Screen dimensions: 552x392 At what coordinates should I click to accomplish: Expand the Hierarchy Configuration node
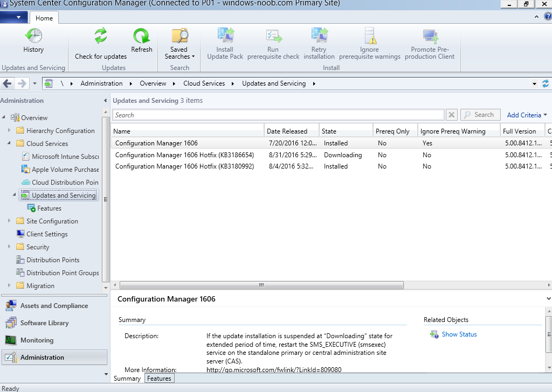9,130
